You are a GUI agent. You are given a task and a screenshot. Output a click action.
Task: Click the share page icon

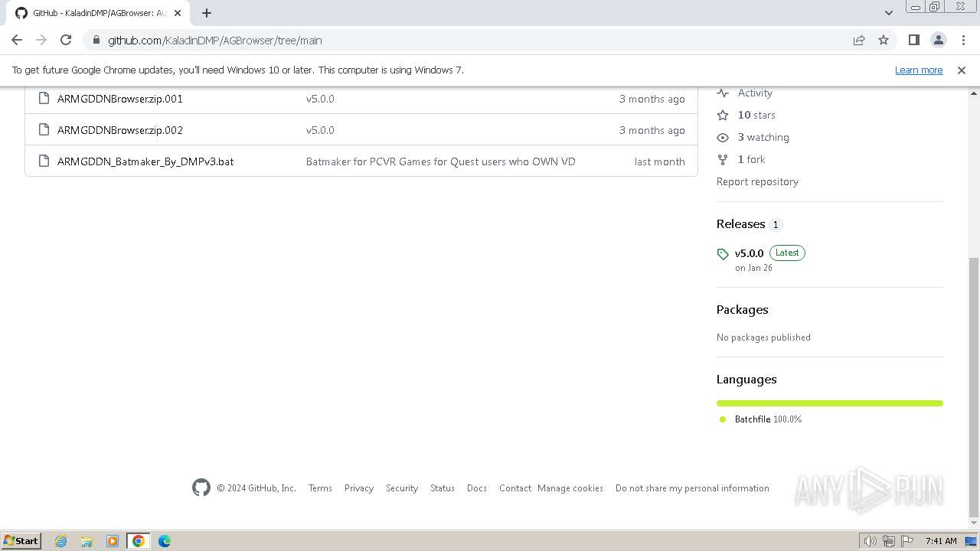click(x=859, y=41)
